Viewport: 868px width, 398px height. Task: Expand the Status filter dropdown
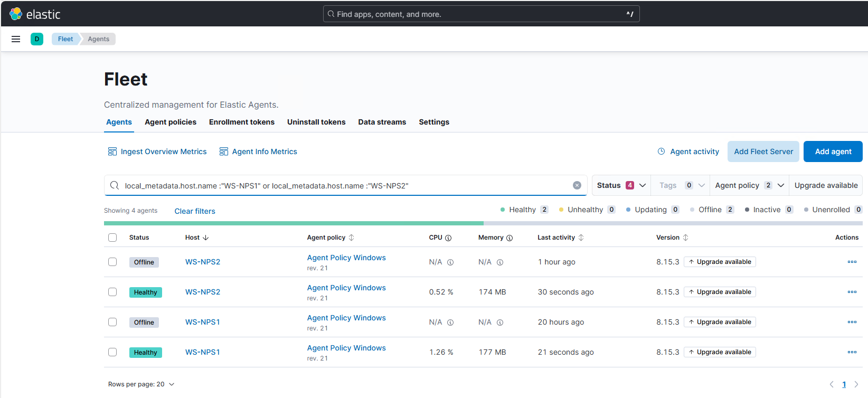(x=621, y=185)
